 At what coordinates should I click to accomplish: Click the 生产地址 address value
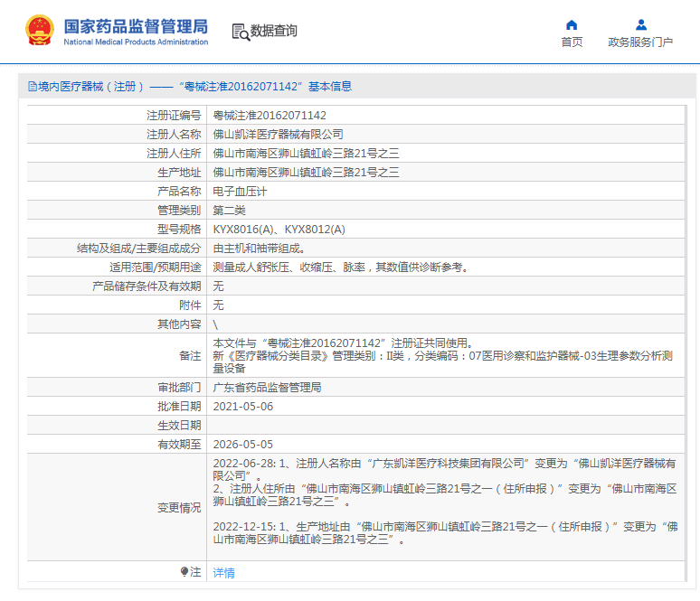[x=306, y=173]
